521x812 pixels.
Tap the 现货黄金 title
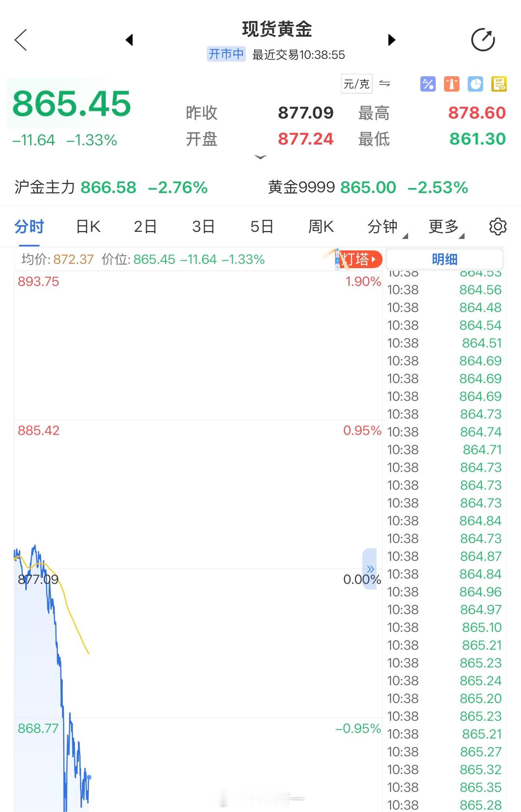point(277,29)
